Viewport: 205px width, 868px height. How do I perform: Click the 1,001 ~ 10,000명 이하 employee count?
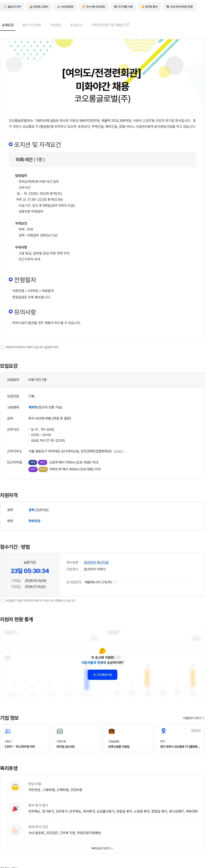click(20, 747)
